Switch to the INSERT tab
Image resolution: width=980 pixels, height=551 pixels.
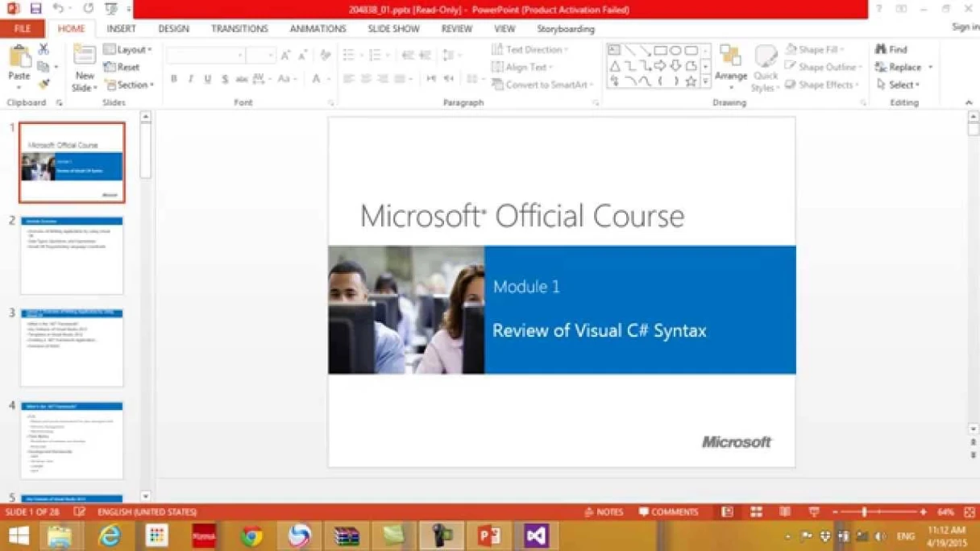[x=121, y=29]
